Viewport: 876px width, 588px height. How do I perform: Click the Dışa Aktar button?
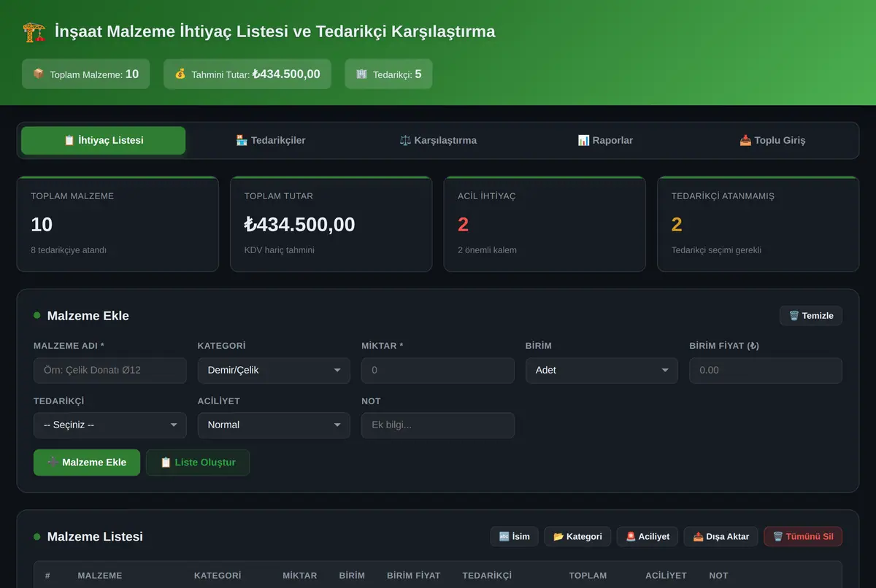(x=721, y=536)
